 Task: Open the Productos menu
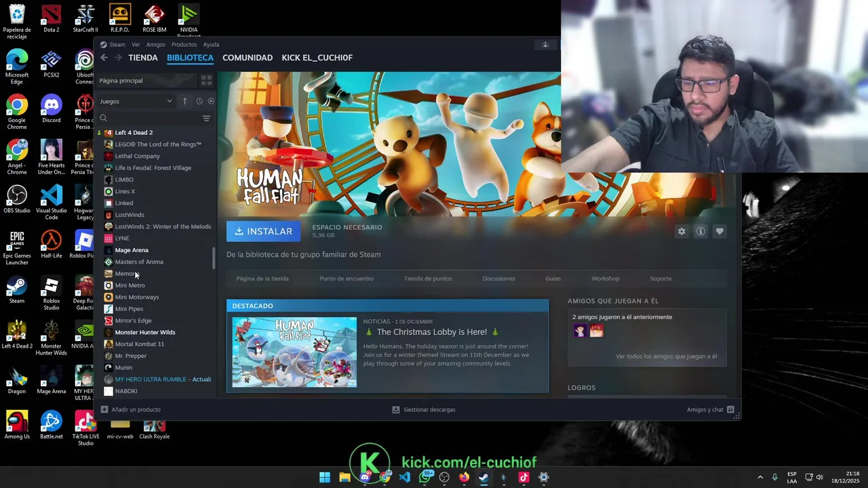click(x=184, y=45)
